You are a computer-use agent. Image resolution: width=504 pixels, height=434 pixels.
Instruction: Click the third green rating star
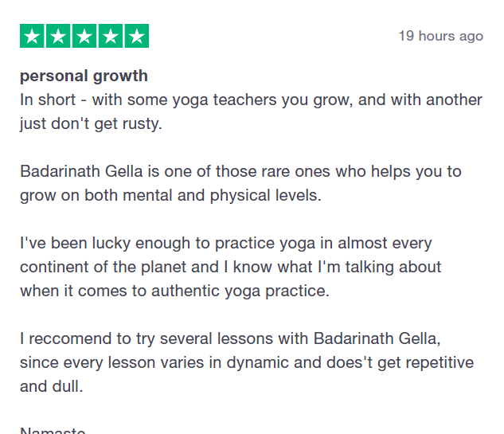[x=84, y=36]
